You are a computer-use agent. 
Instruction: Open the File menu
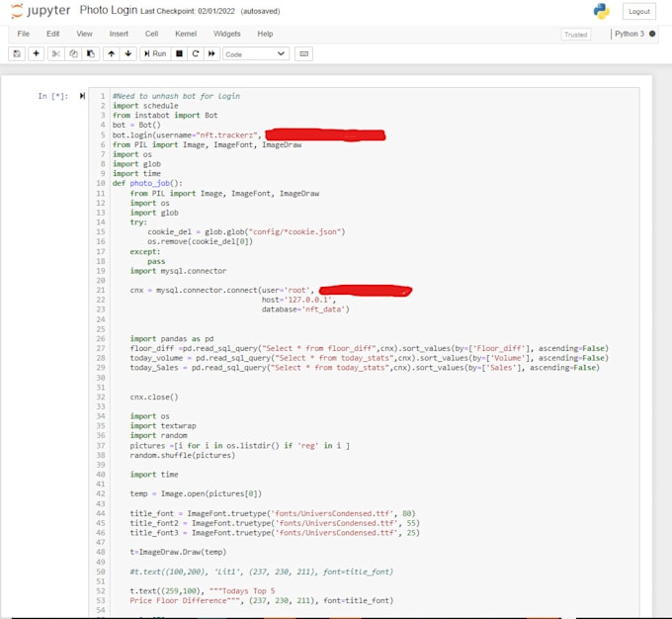tap(23, 34)
